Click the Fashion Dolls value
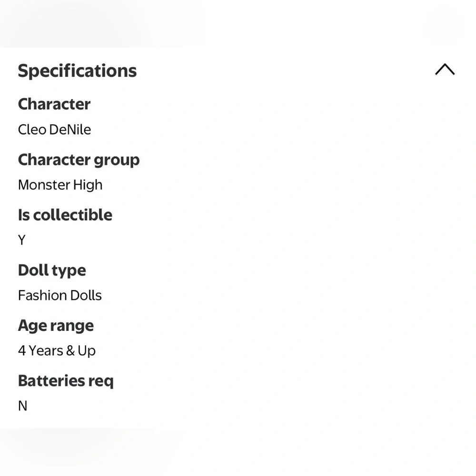This screenshot has width=476, height=476. point(59,295)
